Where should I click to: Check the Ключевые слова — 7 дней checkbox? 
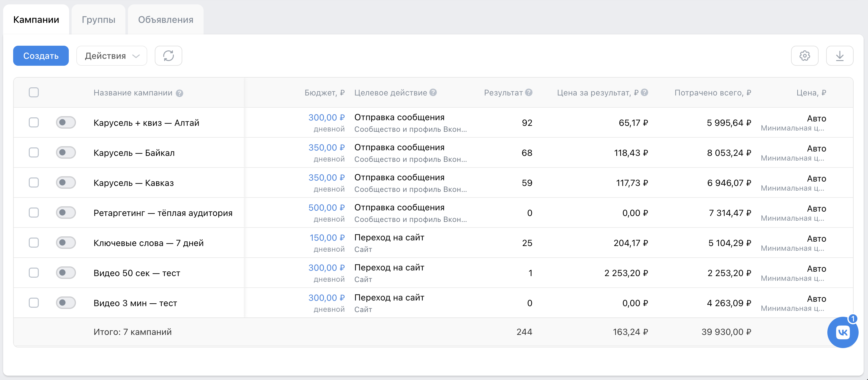pos(34,243)
